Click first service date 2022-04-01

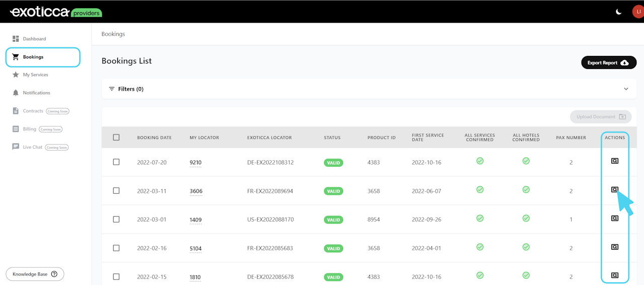pos(426,248)
